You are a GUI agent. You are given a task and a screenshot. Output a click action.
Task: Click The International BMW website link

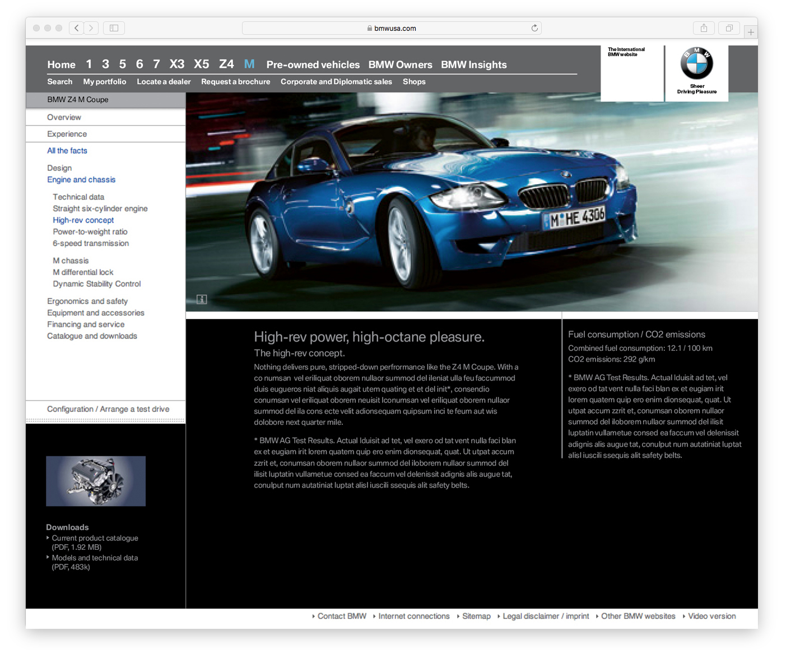tap(626, 52)
